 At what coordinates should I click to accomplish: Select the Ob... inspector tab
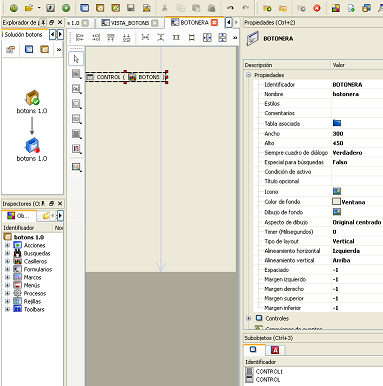[19, 216]
